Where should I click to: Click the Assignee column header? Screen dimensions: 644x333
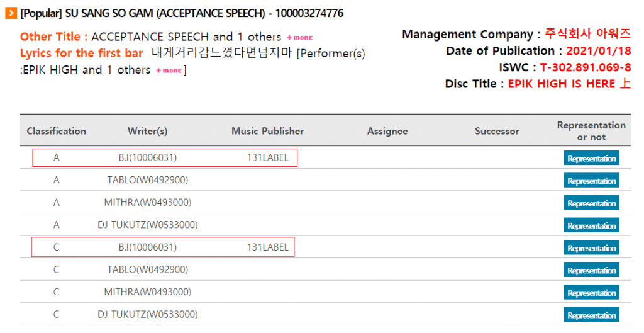[387, 131]
